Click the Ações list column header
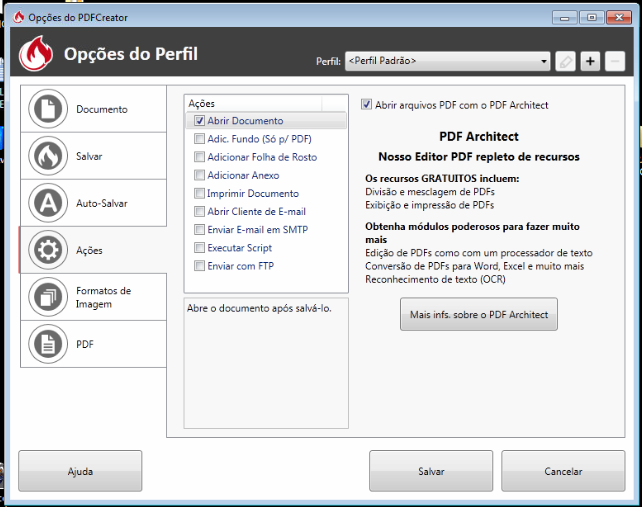 (253, 104)
